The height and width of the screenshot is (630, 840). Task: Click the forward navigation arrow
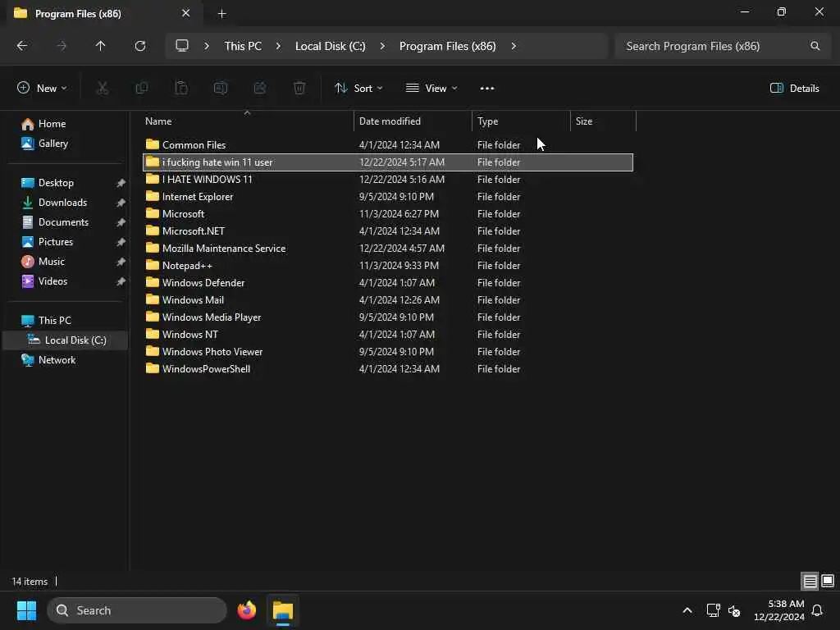click(62, 46)
